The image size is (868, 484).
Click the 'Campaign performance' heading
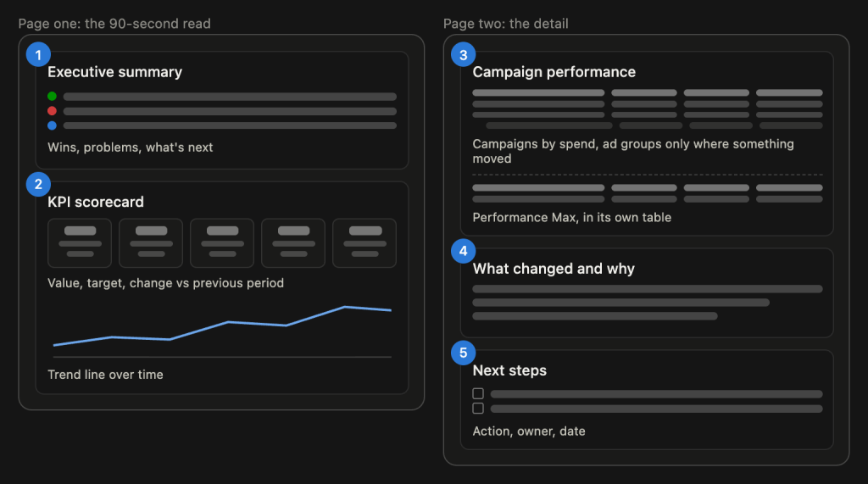coord(554,72)
